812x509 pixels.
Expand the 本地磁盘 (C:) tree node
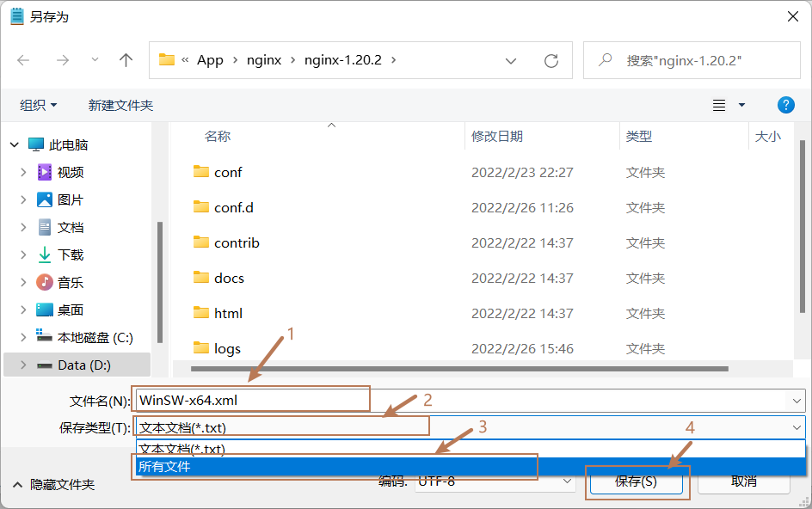(23, 337)
